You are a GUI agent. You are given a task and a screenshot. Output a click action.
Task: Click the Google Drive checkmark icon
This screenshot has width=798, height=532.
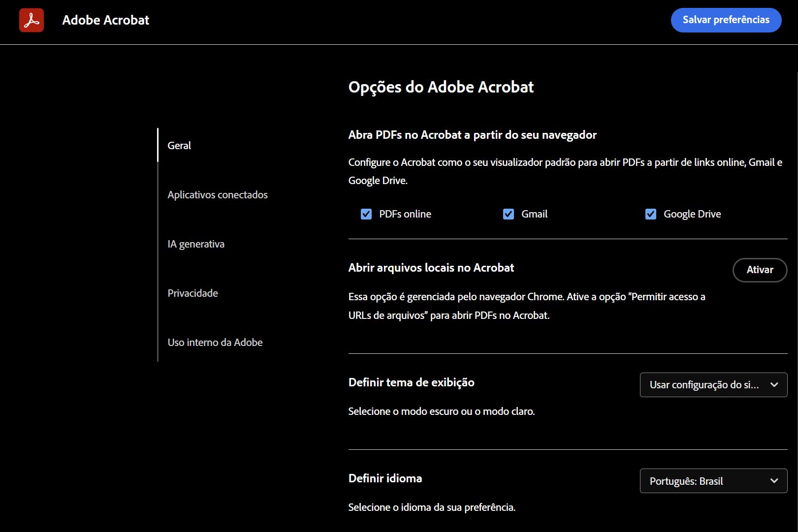(650, 214)
